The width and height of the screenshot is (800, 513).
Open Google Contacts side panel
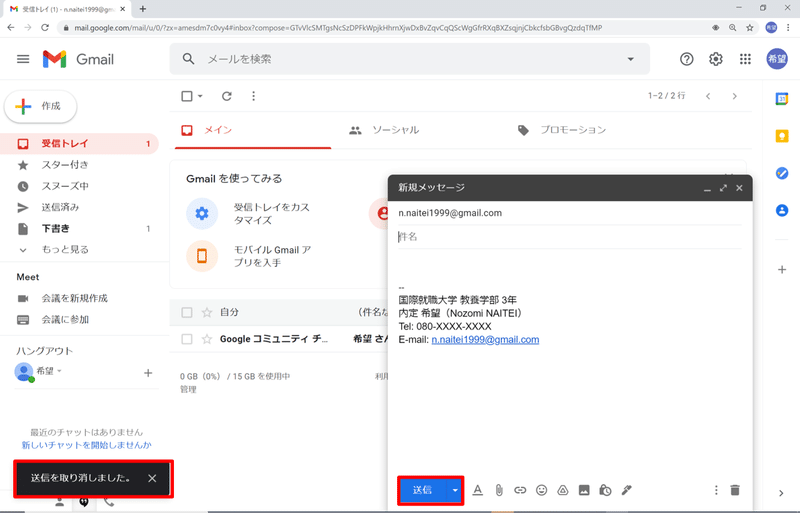click(x=782, y=210)
